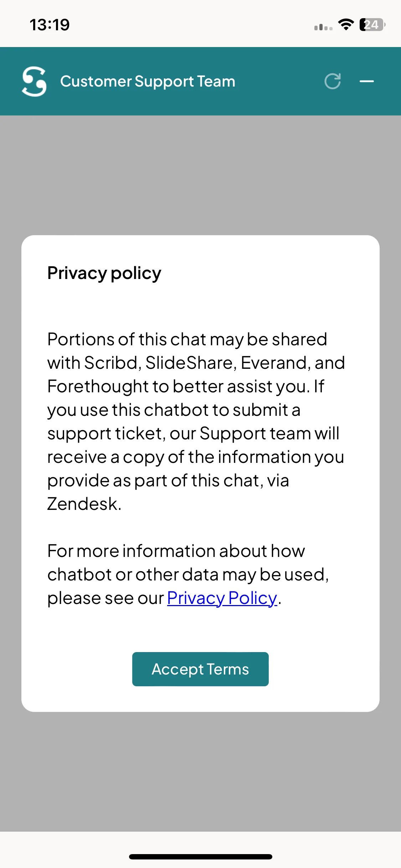401x868 pixels.
Task: Tap the Scribd logo in header
Action: [x=34, y=81]
